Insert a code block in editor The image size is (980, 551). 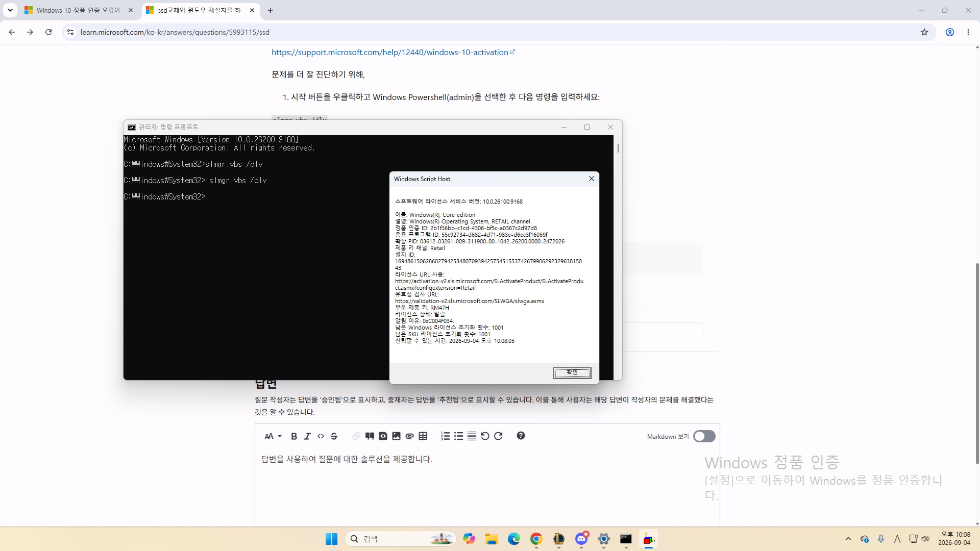click(x=383, y=436)
